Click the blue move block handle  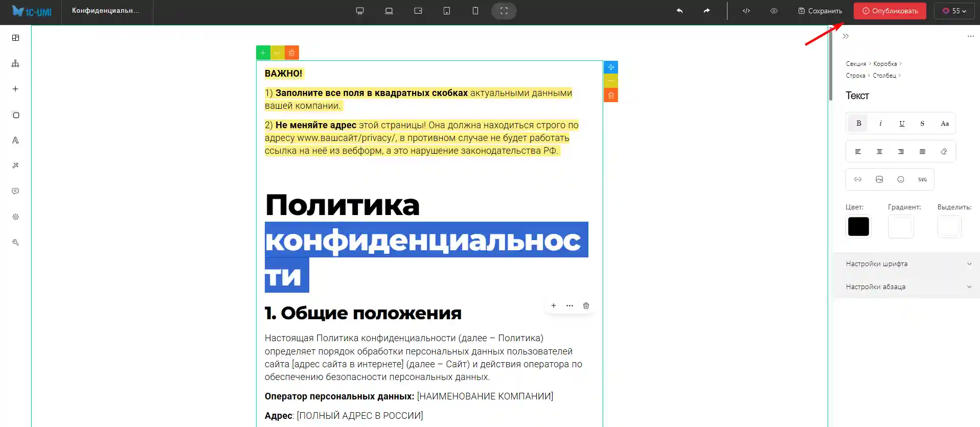click(x=611, y=67)
